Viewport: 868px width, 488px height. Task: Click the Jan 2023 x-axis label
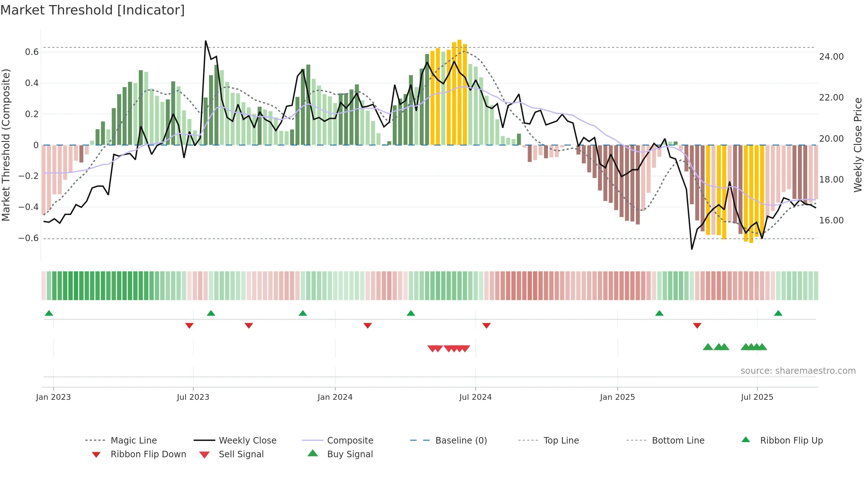[x=54, y=397]
